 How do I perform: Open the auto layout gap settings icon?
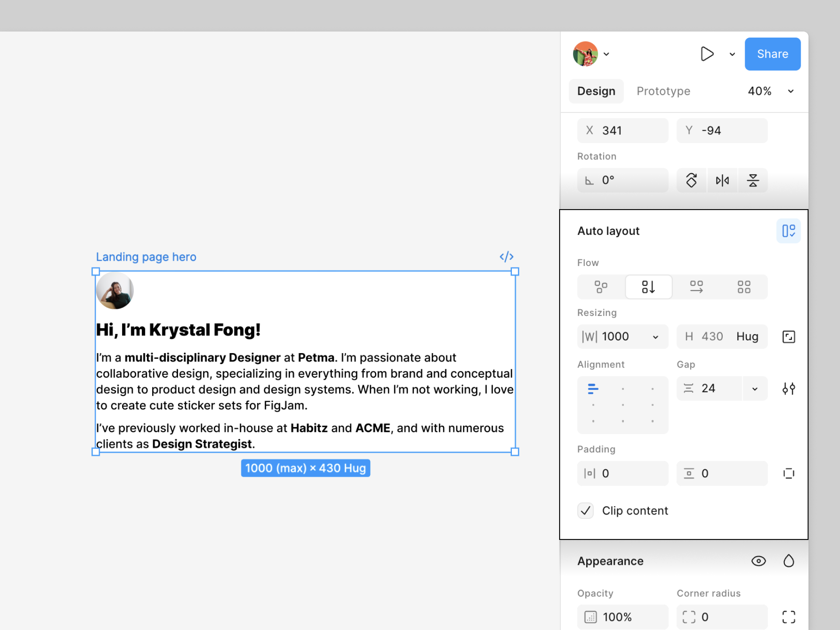tap(788, 388)
